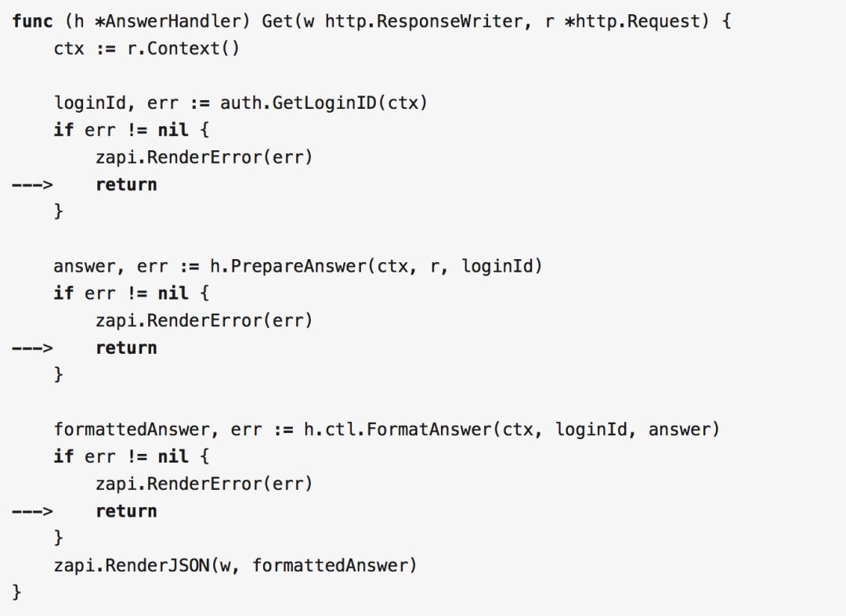Click the last return statement
The height and width of the screenshot is (616, 846).
[x=126, y=511]
